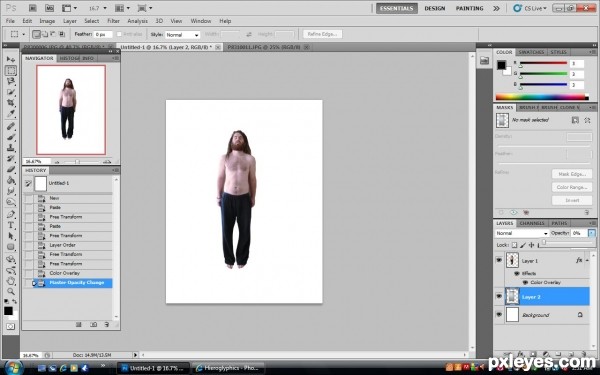Click the Refine Edge button
The width and height of the screenshot is (600, 375).
[x=322, y=34]
